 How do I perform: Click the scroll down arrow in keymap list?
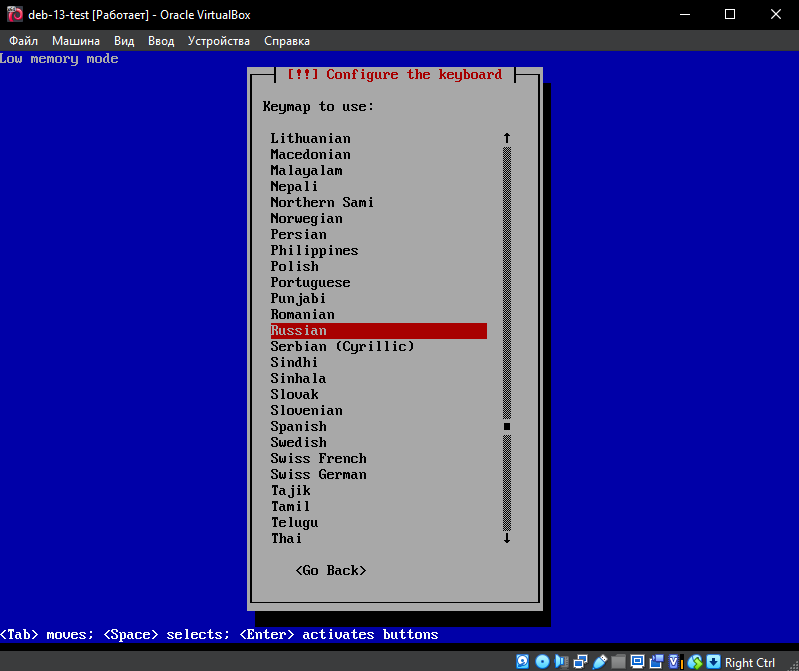tap(507, 538)
